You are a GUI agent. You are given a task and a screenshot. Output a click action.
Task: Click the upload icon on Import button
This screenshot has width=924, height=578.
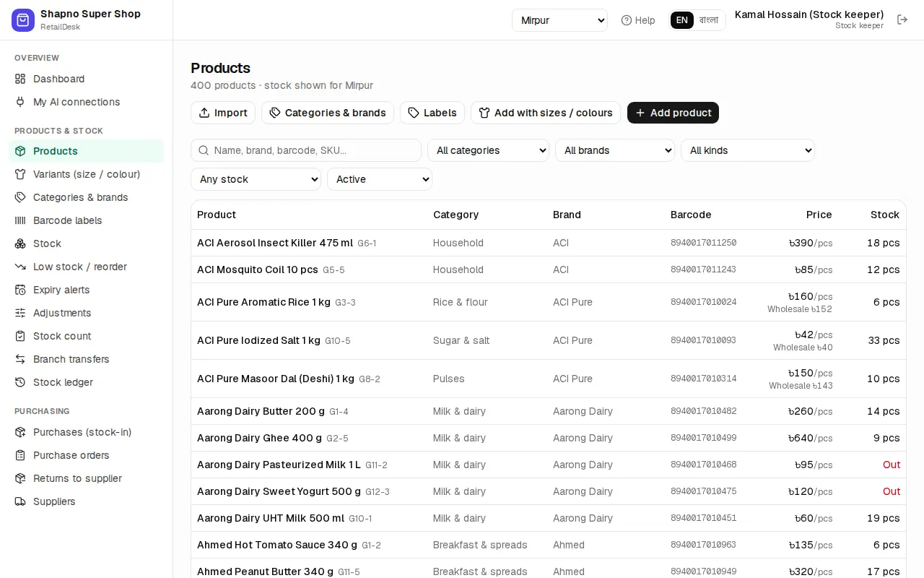pyautogui.click(x=204, y=113)
